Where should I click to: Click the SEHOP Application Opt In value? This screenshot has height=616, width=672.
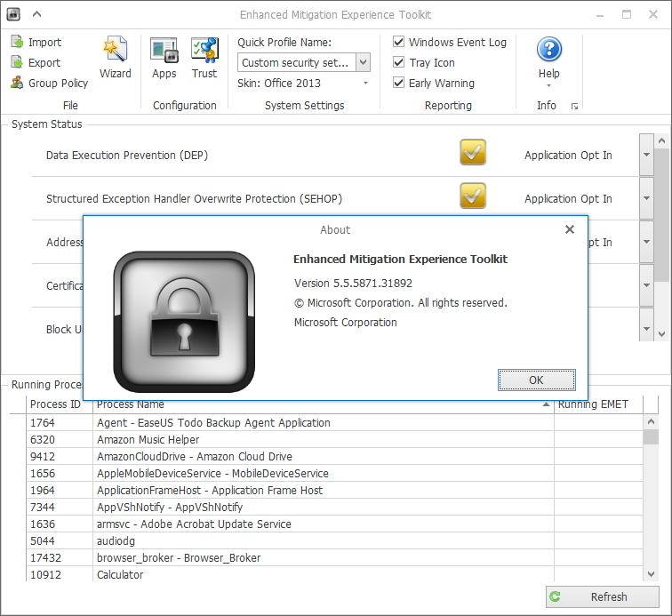(568, 198)
